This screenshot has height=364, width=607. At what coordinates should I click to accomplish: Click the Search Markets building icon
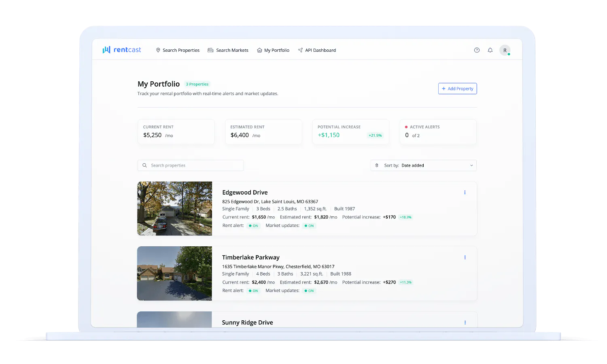[210, 50]
